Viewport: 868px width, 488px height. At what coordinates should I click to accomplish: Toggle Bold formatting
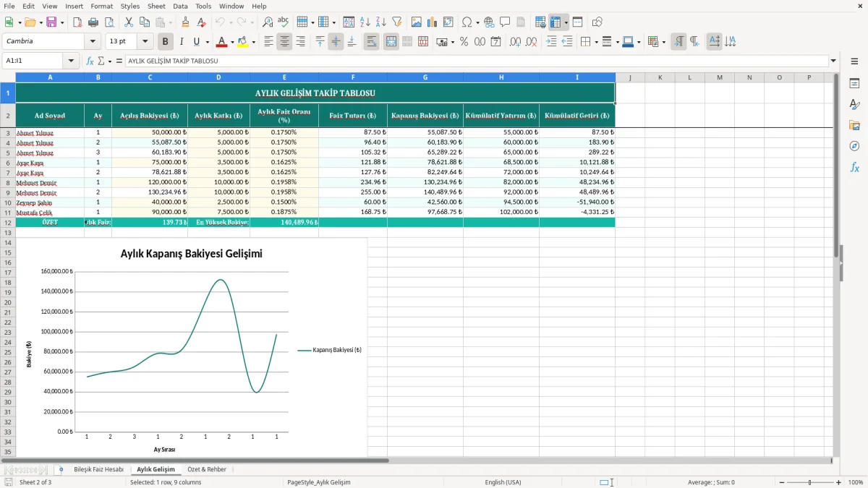click(x=165, y=42)
